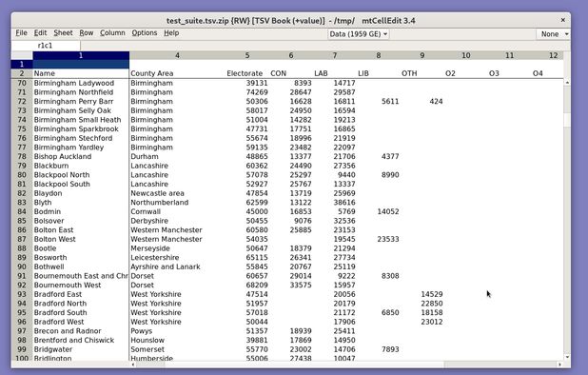This screenshot has height=375, width=588.
Task: Click the Ayrshire and Lanark cell
Action: [x=177, y=266]
